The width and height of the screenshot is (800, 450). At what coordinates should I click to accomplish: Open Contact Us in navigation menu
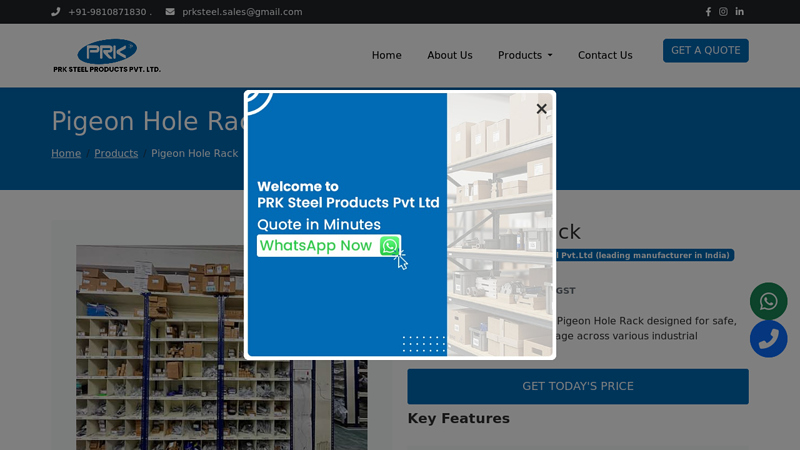tap(605, 55)
